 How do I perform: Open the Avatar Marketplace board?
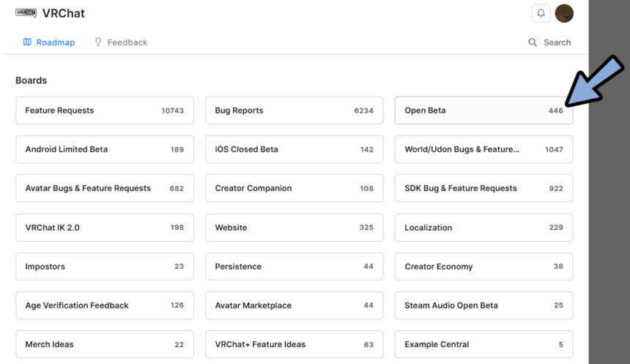[294, 305]
